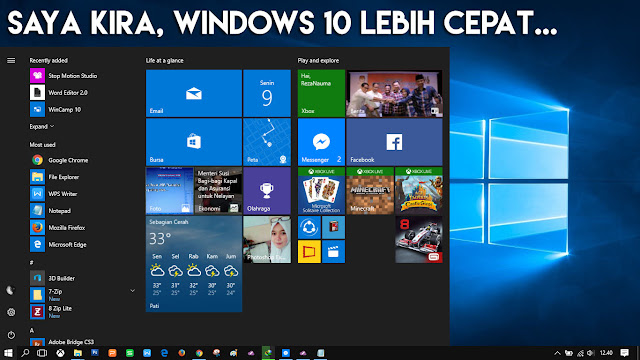Open the Berita news photo tile
Viewport: 640px width, 360px height.
(x=394, y=93)
